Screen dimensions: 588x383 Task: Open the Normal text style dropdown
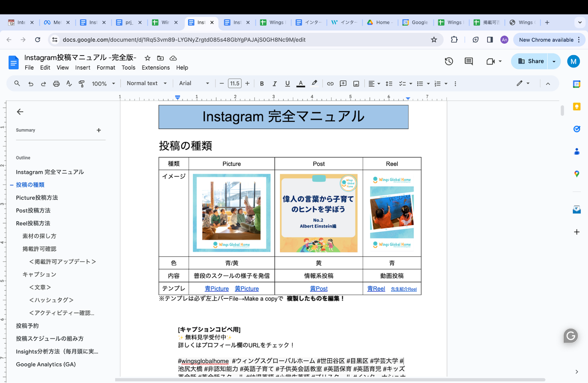coord(147,83)
